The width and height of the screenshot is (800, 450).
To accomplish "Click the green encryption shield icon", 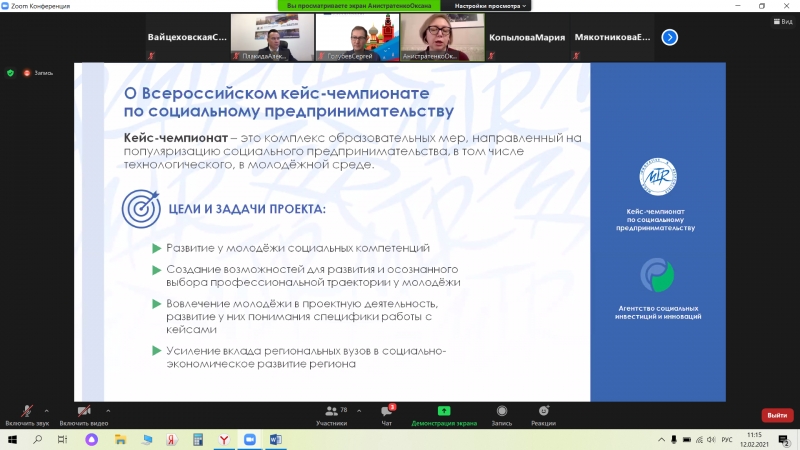I will click(11, 73).
